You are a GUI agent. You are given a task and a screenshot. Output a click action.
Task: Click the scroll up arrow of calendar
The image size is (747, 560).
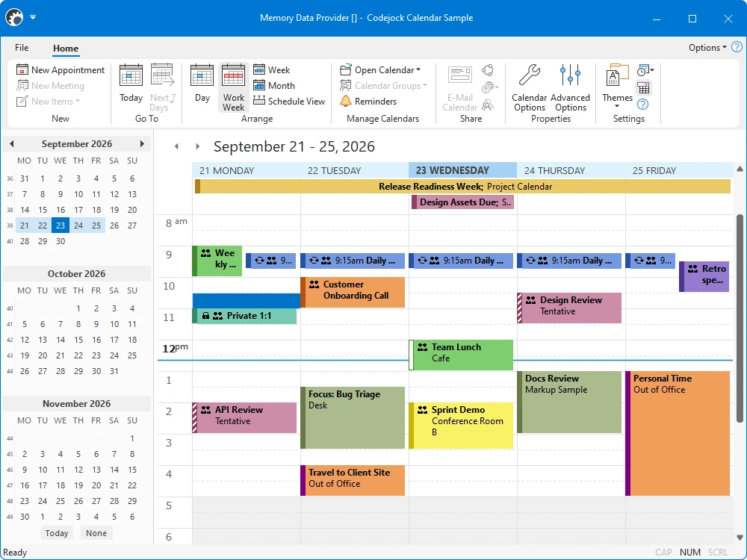tap(740, 169)
